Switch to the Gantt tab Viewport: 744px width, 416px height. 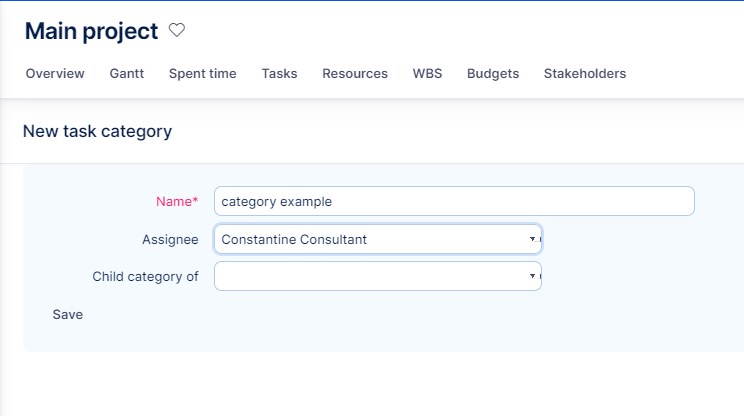127,74
